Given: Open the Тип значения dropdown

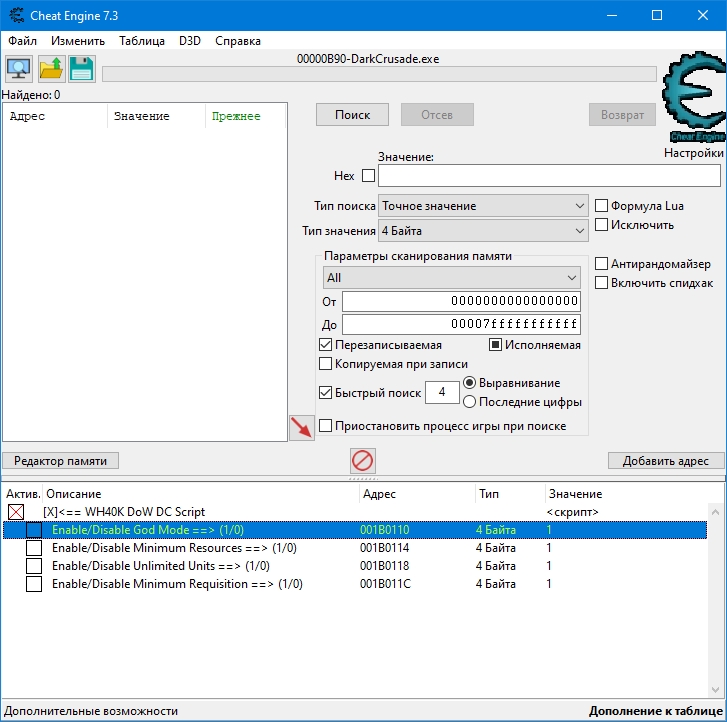Looking at the screenshot, I should (483, 230).
